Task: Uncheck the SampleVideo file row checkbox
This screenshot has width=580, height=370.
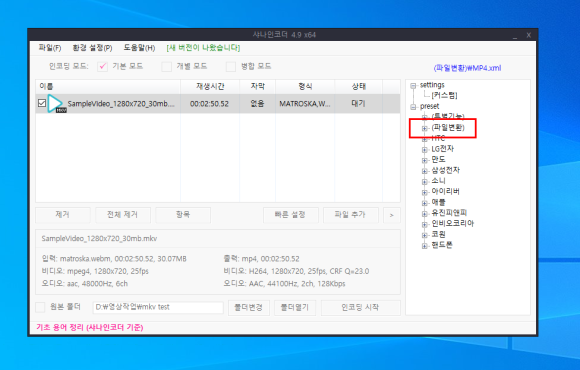Action: [x=42, y=103]
